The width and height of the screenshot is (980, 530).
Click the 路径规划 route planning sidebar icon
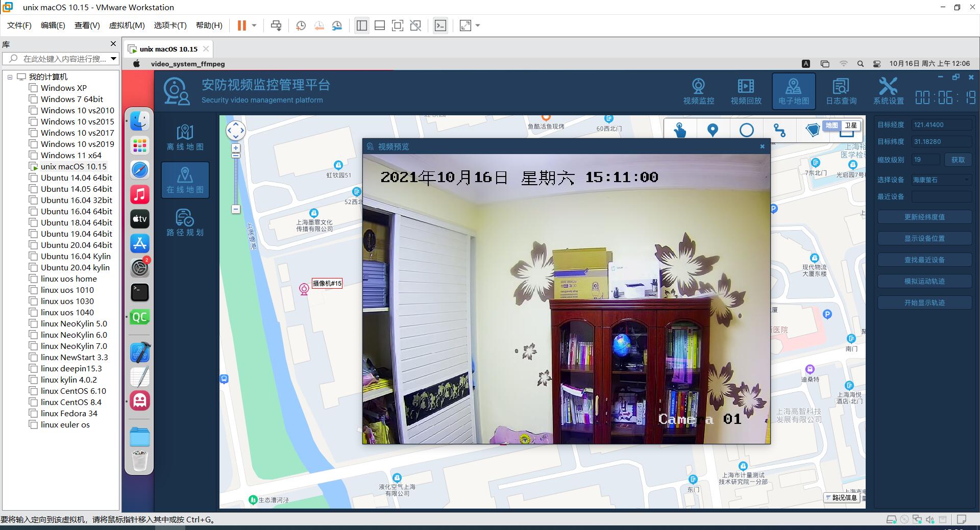point(185,223)
